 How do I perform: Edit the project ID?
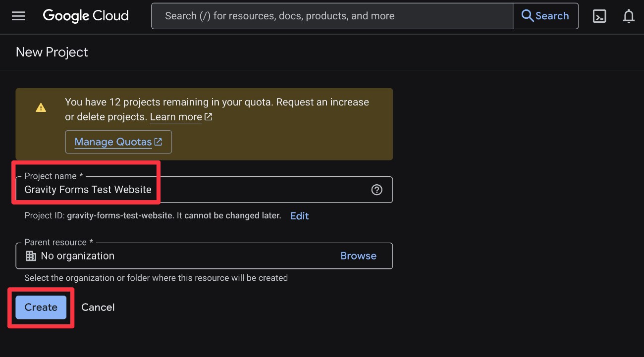click(x=299, y=215)
